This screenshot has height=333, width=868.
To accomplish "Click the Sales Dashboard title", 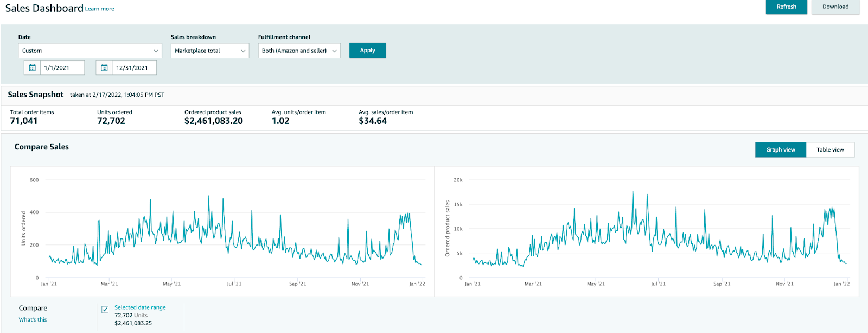I will click(44, 8).
